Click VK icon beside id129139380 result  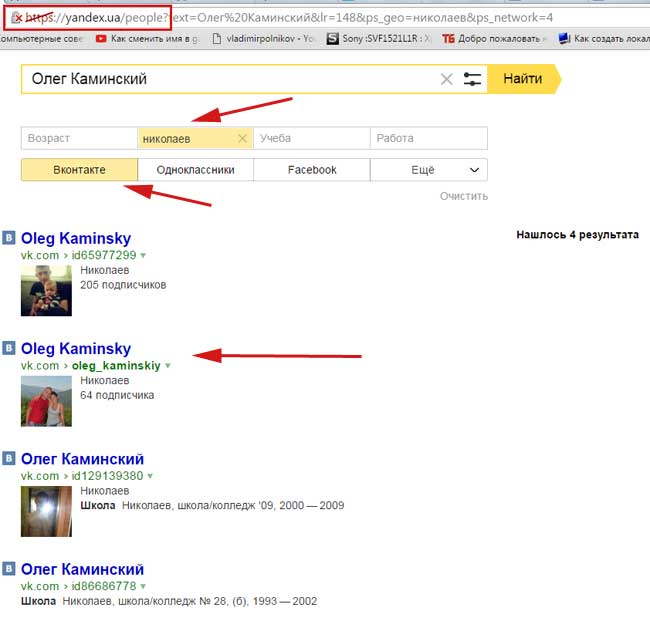pyautogui.click(x=9, y=459)
